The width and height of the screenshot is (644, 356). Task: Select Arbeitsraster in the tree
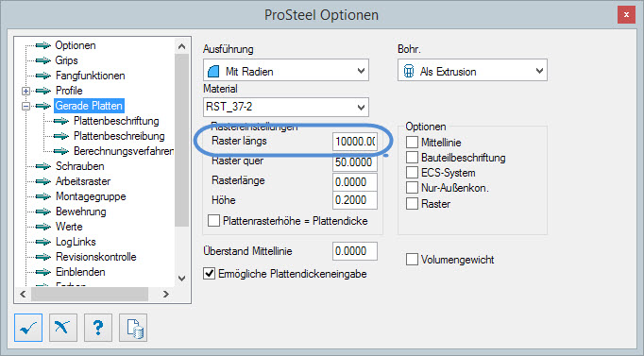(x=83, y=181)
